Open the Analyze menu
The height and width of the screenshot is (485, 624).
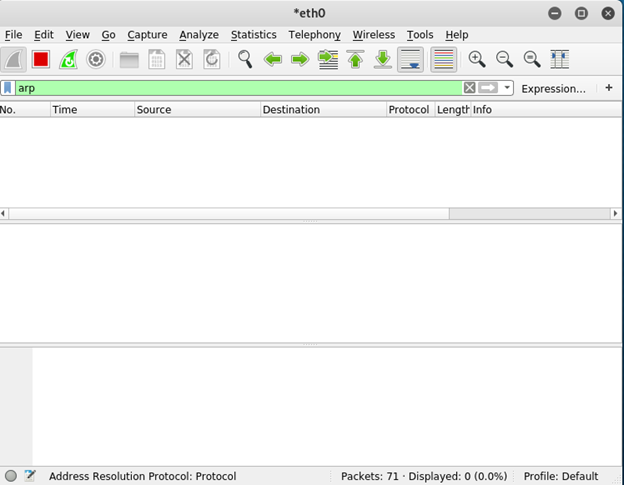(199, 35)
